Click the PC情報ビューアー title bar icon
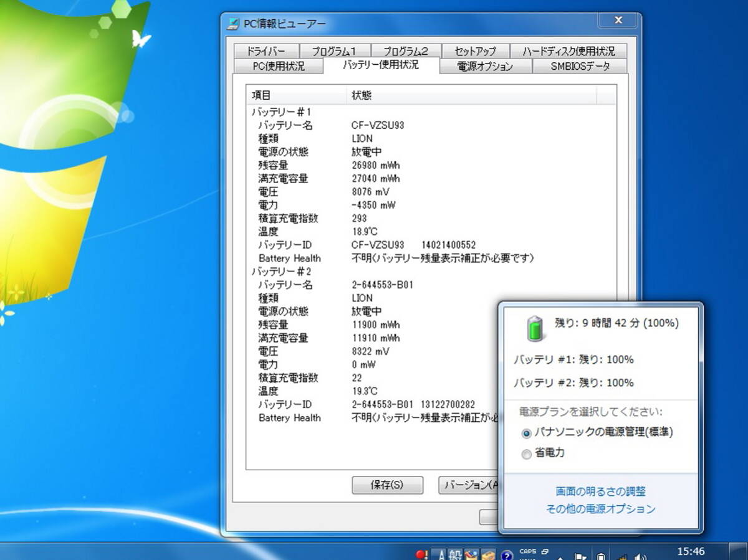Viewport: 748px width, 560px height. point(233,24)
